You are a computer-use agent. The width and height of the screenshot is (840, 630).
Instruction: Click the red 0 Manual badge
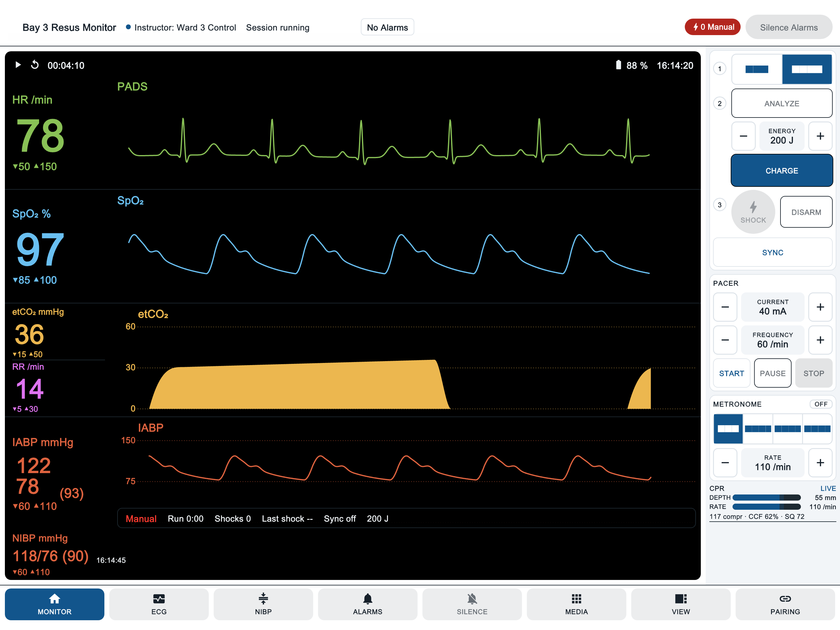713,27
